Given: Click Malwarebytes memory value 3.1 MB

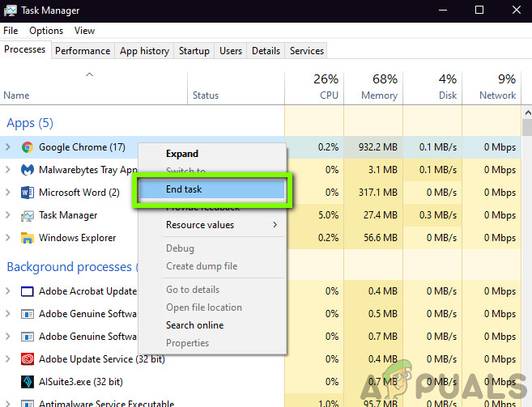Looking at the screenshot, I should click(x=383, y=170).
